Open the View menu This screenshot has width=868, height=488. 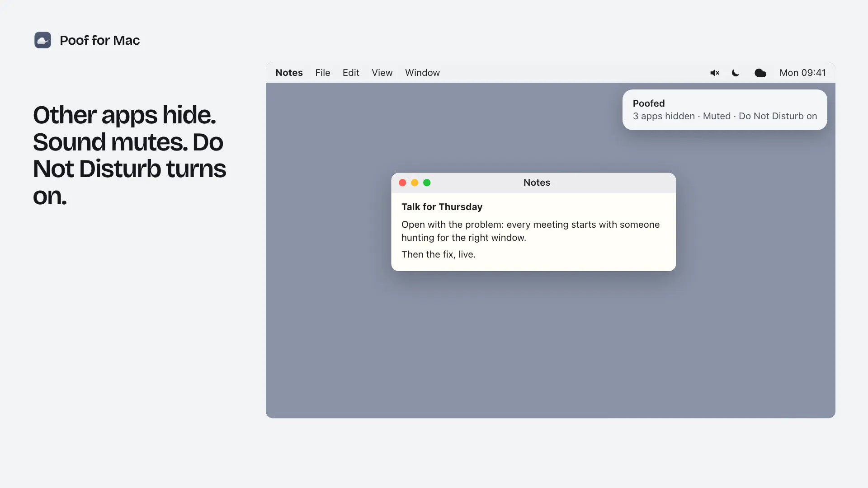click(382, 73)
